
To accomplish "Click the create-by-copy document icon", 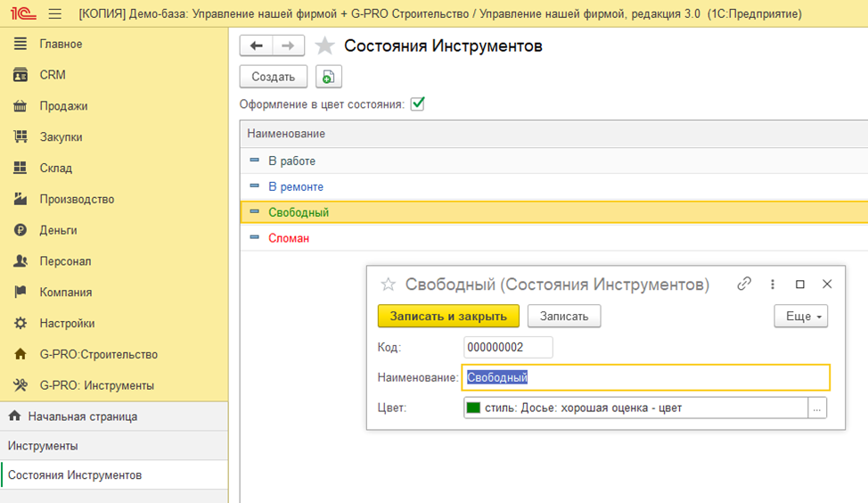I will [328, 77].
